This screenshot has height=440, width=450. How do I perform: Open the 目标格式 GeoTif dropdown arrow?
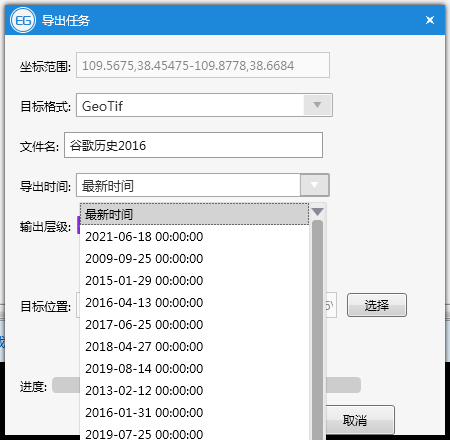click(x=318, y=105)
